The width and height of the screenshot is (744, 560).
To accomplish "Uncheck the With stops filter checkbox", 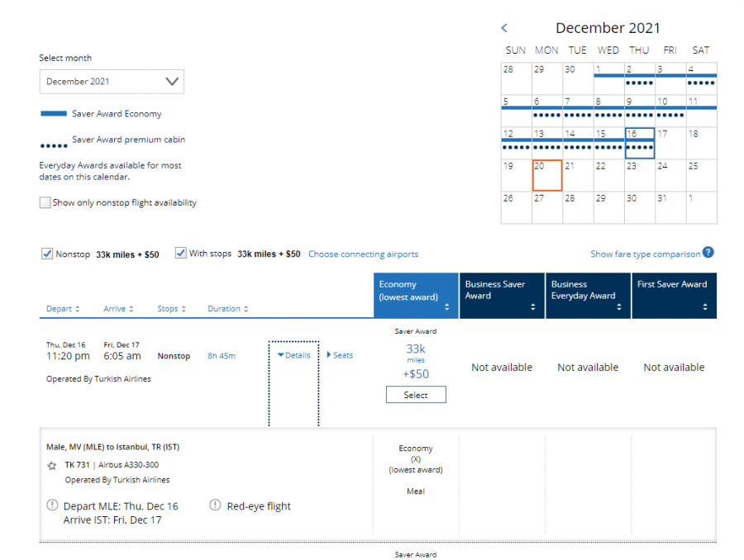I will 181,254.
